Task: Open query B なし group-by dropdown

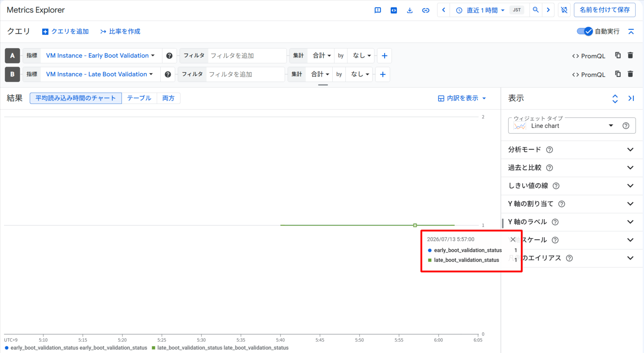Action: (360, 74)
